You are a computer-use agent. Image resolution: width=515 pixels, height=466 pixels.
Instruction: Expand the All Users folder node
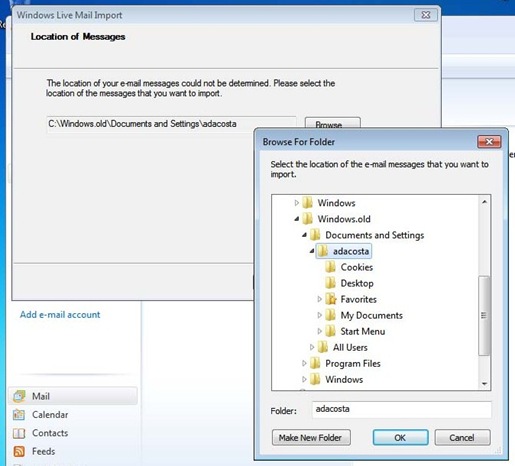[312, 347]
